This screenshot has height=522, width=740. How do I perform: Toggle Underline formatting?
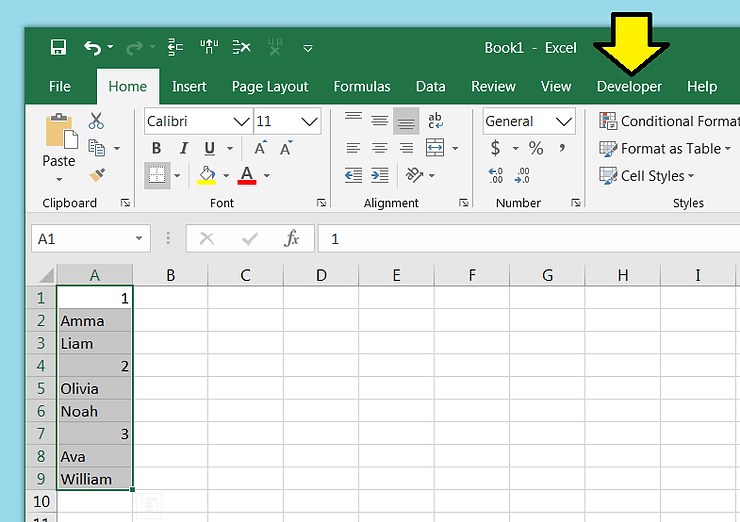click(209, 148)
